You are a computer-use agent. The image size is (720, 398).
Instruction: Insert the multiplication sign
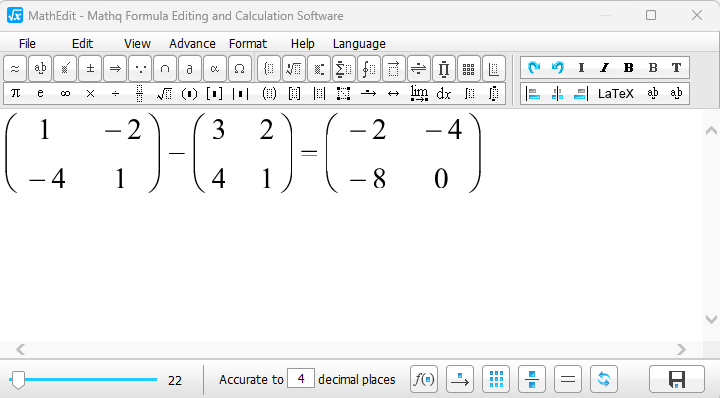pos(90,94)
